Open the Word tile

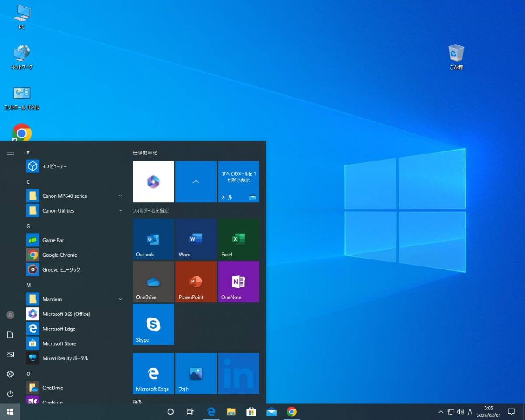coord(196,239)
